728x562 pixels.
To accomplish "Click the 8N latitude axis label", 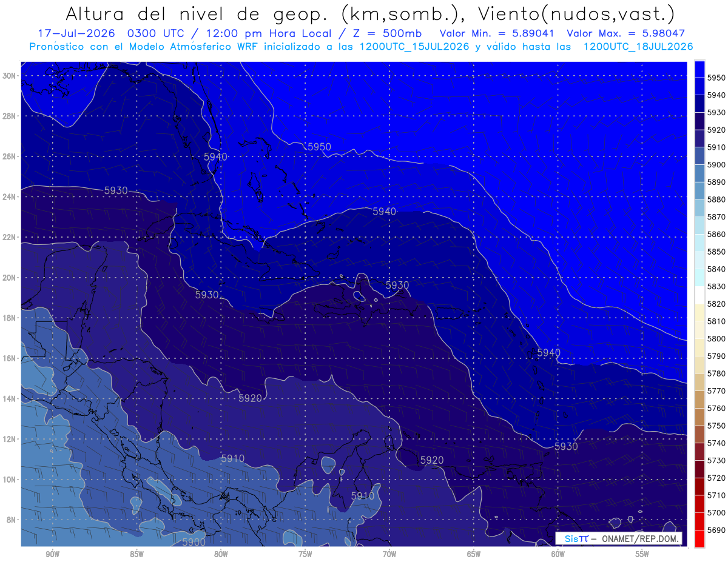I will click(11, 520).
